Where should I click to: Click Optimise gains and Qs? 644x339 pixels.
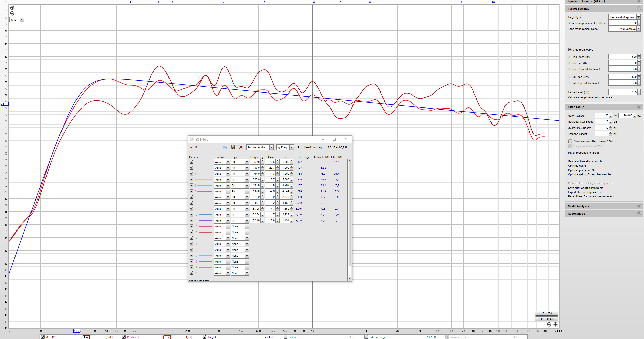point(581,170)
